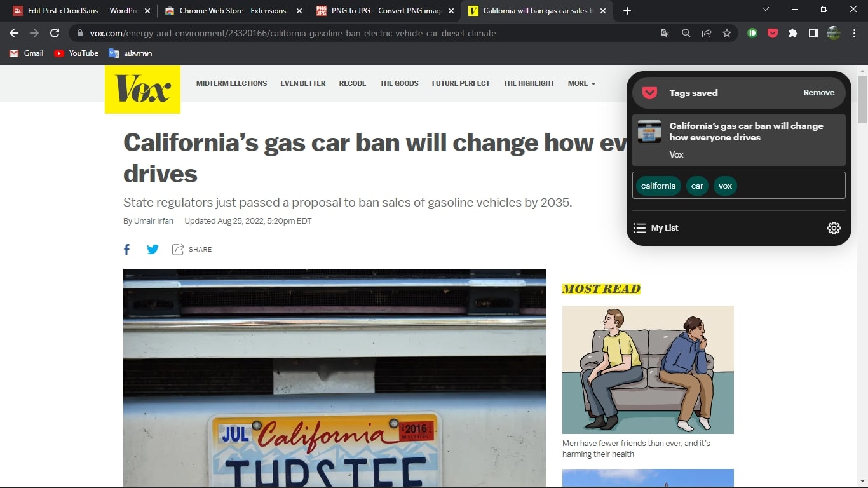The image size is (868, 488).
Task: Click the Pocket extension icon in toolbar
Action: click(x=773, y=33)
